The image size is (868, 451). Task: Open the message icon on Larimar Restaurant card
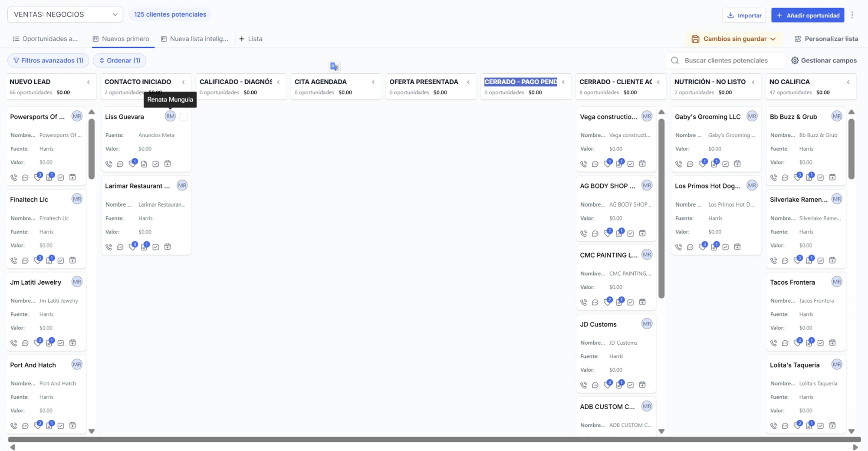click(121, 247)
